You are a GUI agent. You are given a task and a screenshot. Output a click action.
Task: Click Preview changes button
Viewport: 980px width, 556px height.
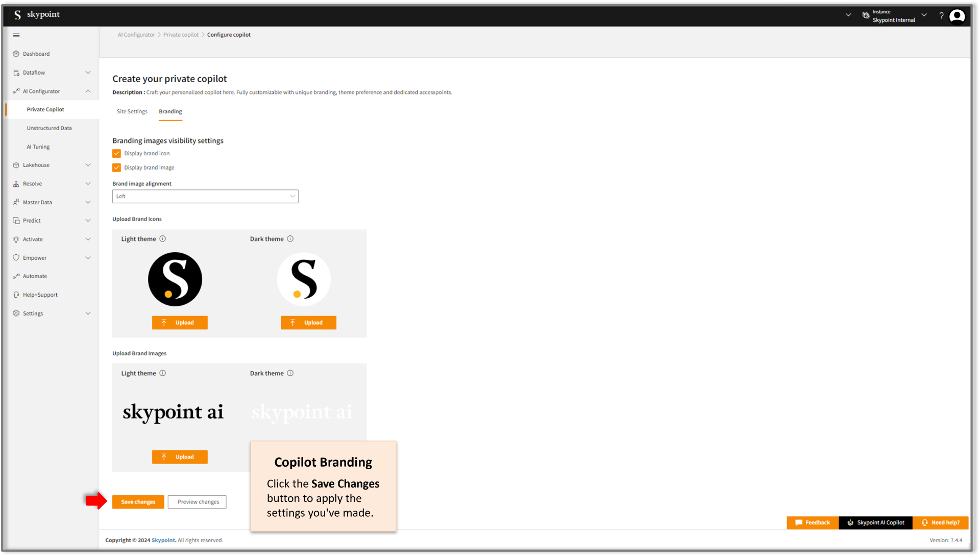198,501
